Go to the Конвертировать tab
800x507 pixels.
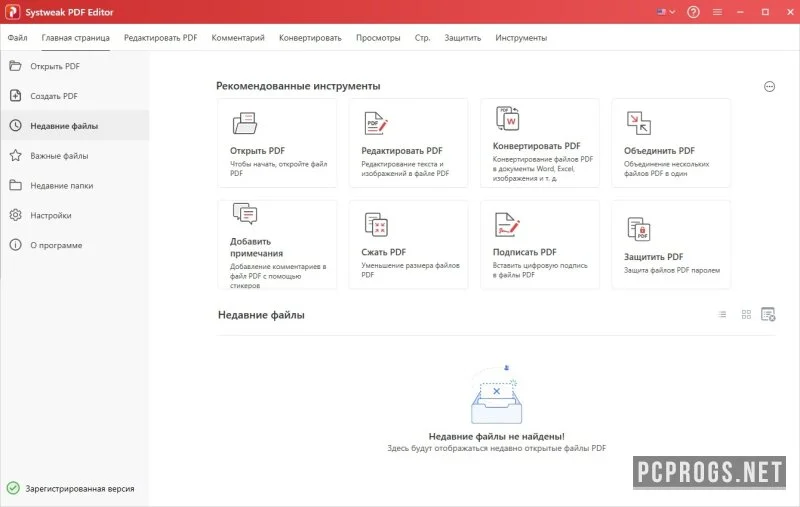(310, 38)
